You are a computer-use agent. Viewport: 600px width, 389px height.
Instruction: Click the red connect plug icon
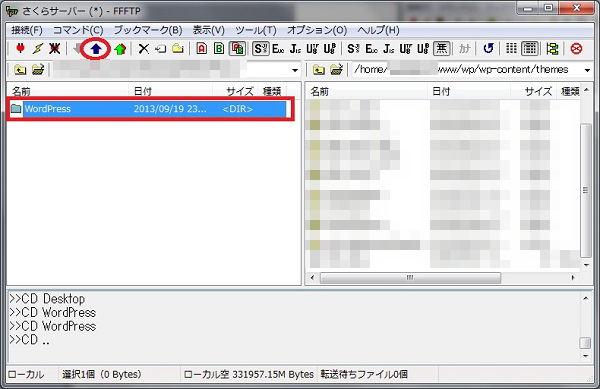tap(20, 49)
